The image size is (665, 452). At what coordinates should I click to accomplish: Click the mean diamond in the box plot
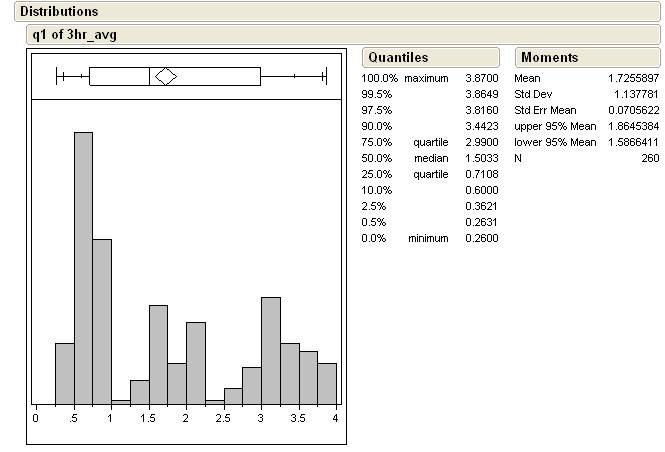(165, 76)
